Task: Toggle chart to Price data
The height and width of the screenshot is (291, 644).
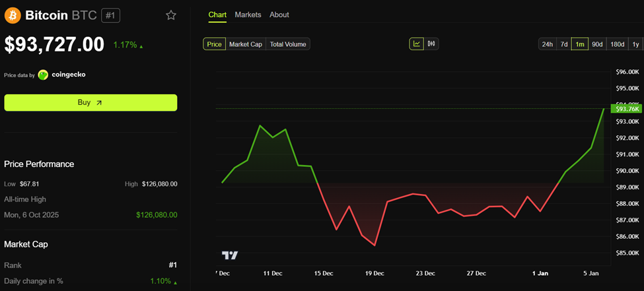Action: (214, 44)
